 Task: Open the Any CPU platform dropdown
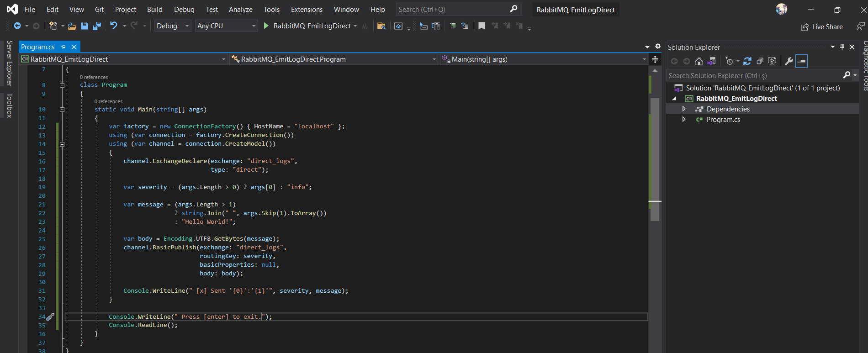(226, 26)
